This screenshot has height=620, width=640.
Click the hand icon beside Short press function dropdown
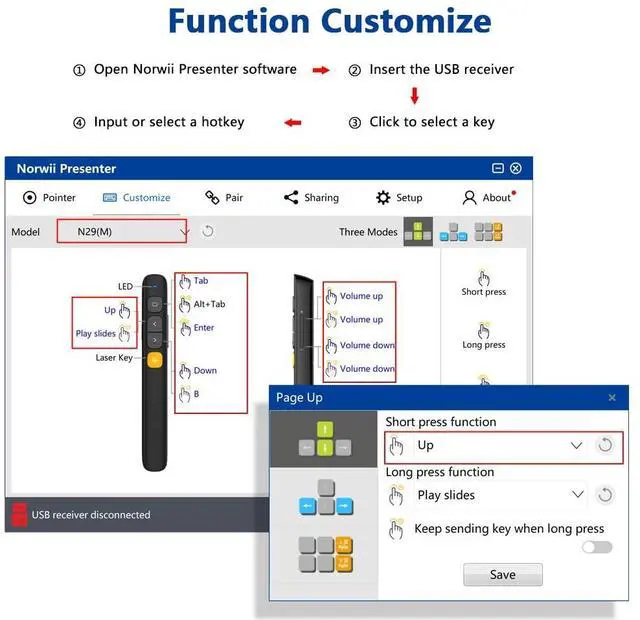[x=396, y=445]
